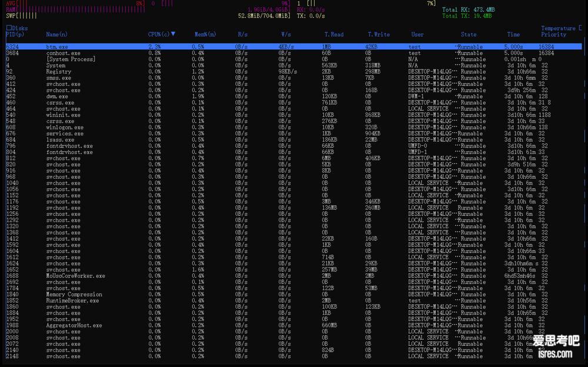This screenshot has width=588, height=367.
Task: Click the Total TX network value
Action: click(467, 16)
